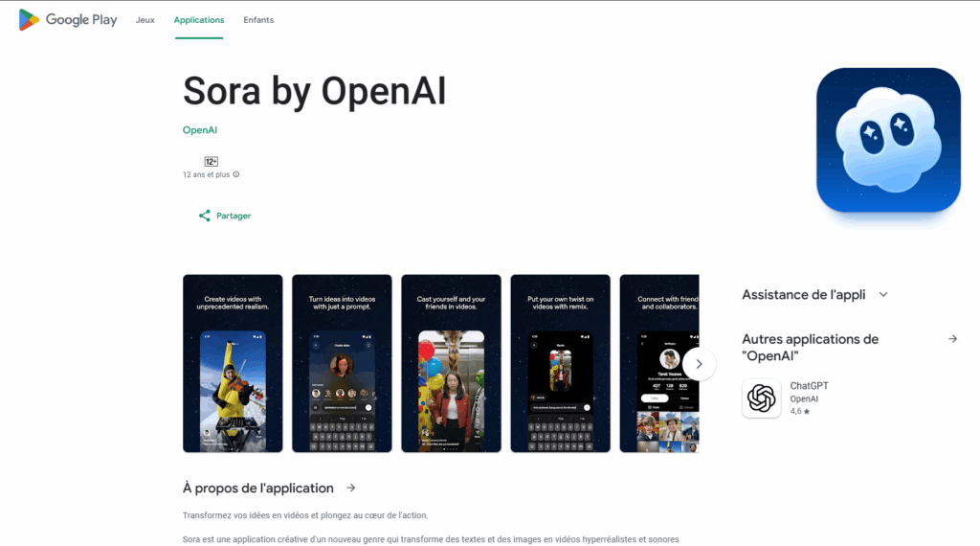980x546 pixels.
Task: Open the ChatGPT app listing title
Action: [809, 386]
